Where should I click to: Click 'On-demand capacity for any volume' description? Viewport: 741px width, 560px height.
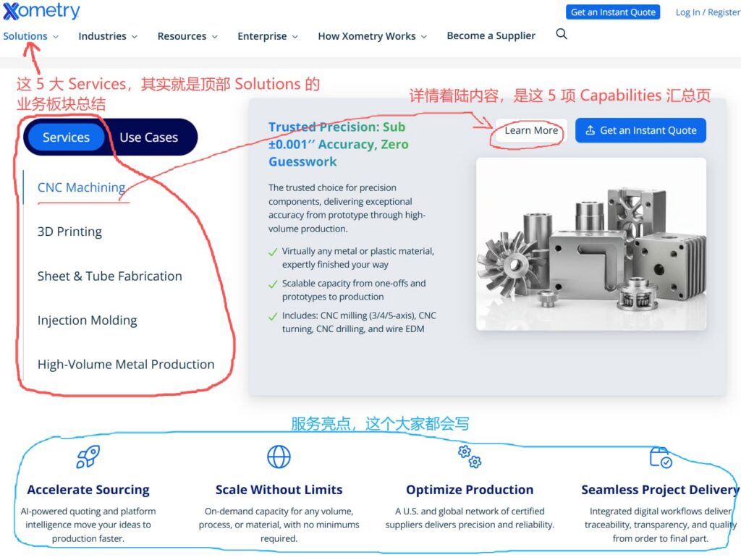[279, 525]
